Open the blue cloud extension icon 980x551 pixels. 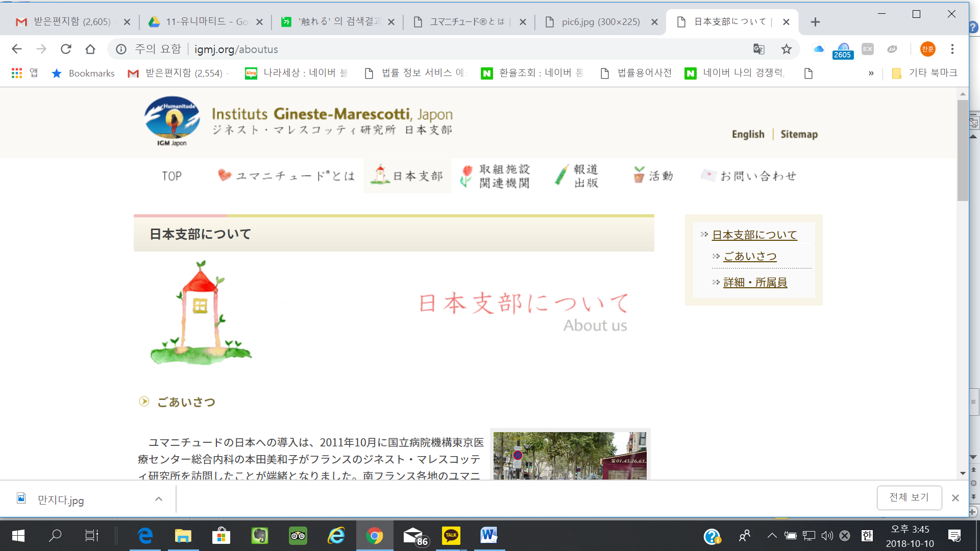click(x=818, y=49)
